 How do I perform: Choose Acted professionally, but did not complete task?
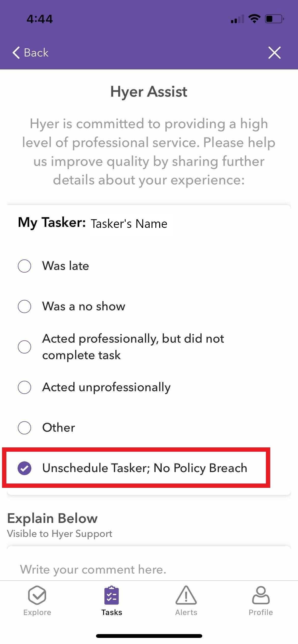click(x=24, y=347)
